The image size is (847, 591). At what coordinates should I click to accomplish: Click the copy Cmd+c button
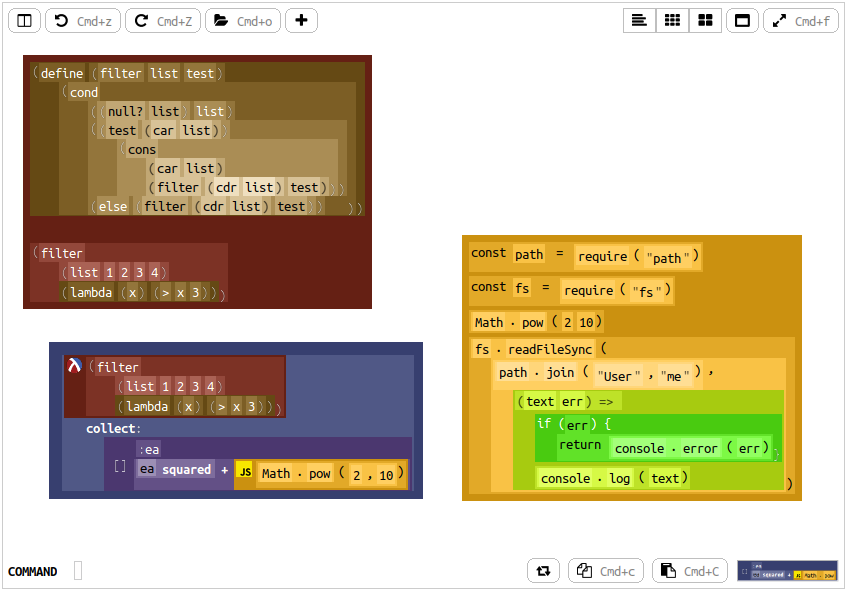pyautogui.click(x=607, y=571)
